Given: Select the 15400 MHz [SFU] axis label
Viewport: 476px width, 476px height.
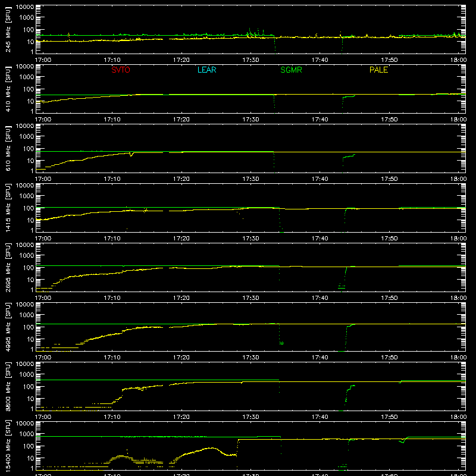Looking at the screenshot, I should pyautogui.click(x=8, y=446).
